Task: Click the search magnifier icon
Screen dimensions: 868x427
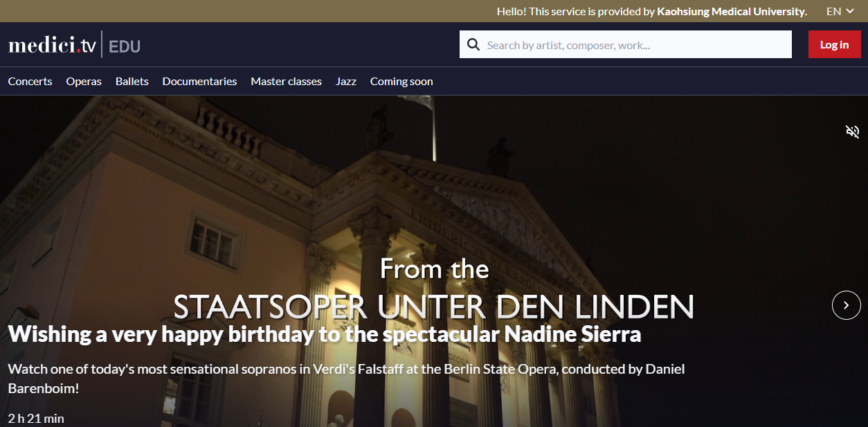Action: coord(473,45)
